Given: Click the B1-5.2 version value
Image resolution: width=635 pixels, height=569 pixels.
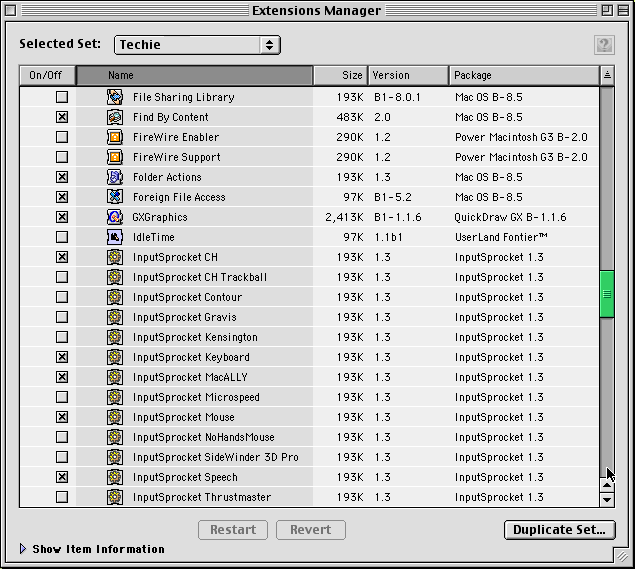Looking at the screenshot, I should pos(392,197).
